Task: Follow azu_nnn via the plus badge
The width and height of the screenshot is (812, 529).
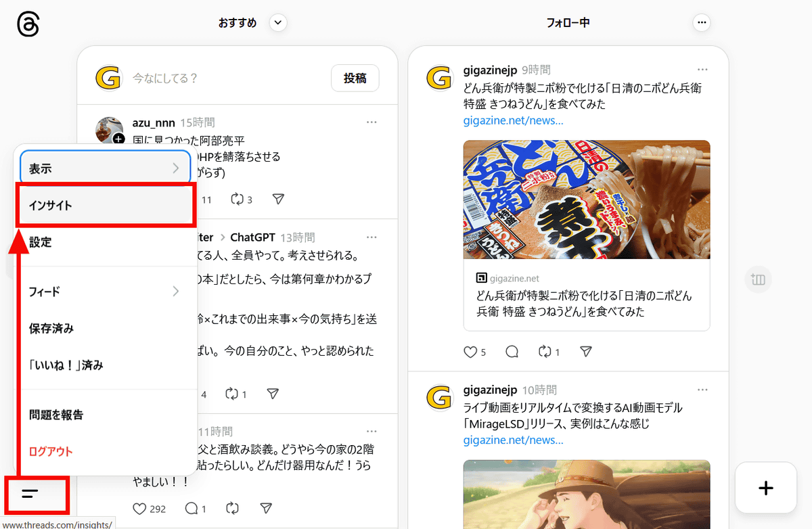Action: coord(119,139)
